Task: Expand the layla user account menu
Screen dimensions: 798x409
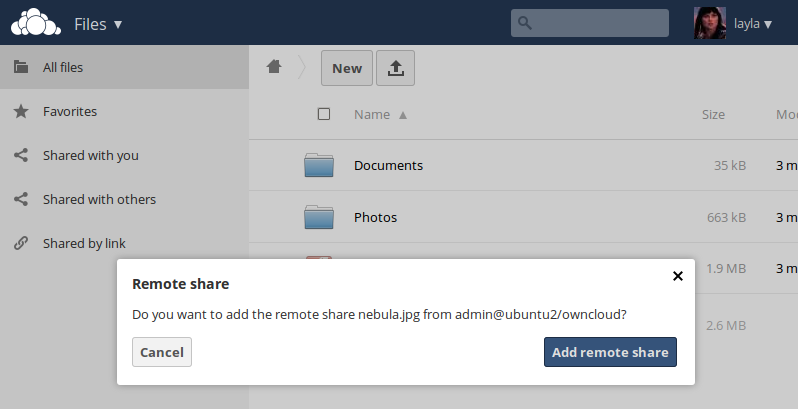Action: point(753,23)
